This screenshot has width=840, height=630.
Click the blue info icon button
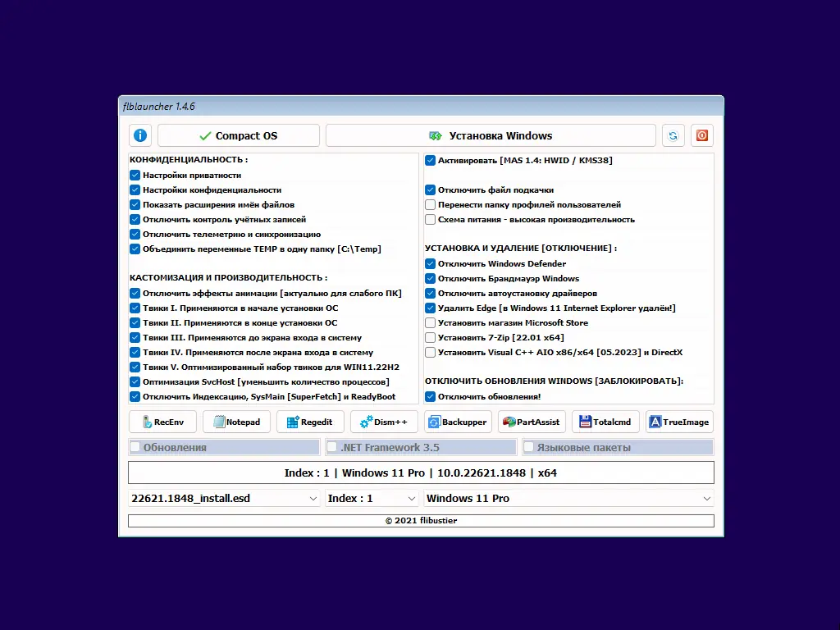click(140, 135)
